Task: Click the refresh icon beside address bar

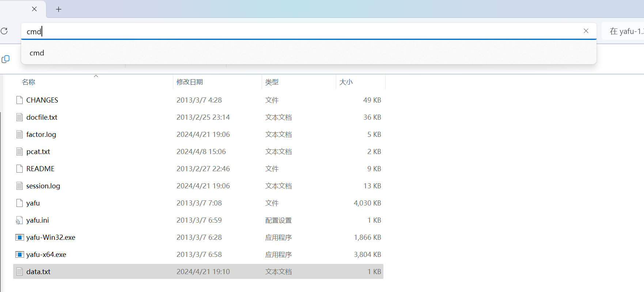Action: pyautogui.click(x=4, y=31)
